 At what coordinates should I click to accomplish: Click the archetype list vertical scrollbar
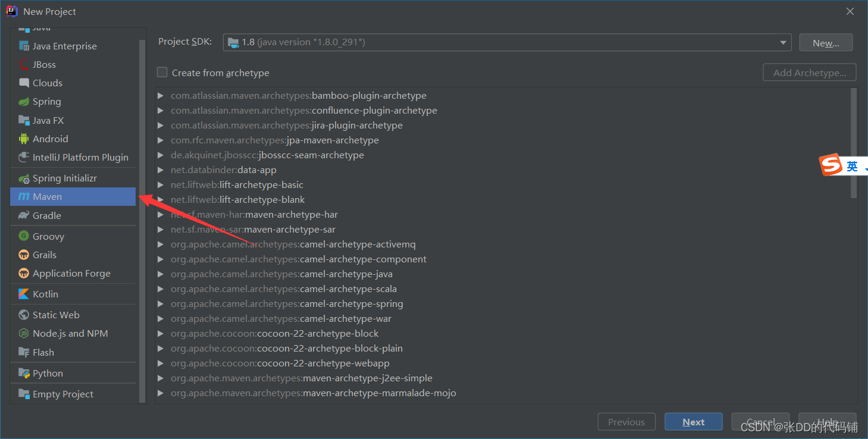(x=854, y=143)
